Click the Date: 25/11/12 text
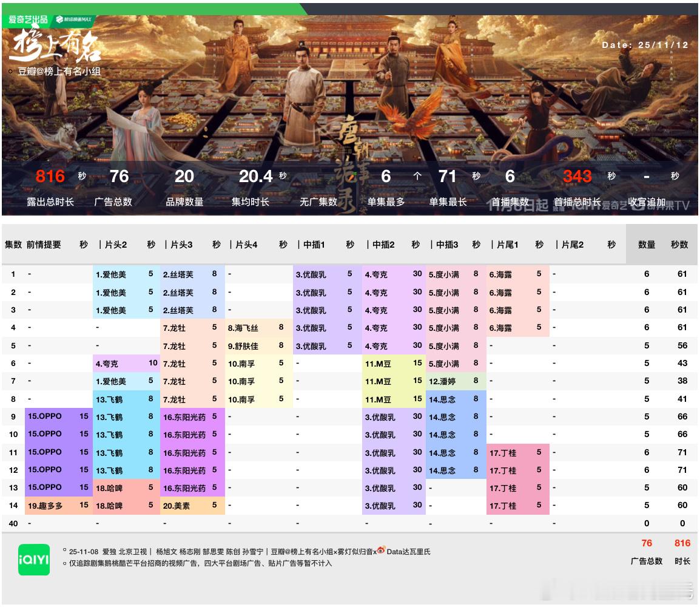This screenshot has height=607, width=700. coord(645,45)
